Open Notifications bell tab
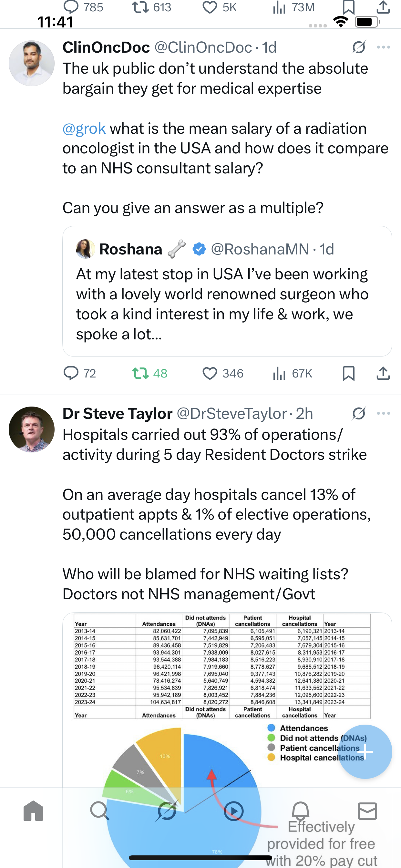The height and width of the screenshot is (868, 401). point(300,811)
